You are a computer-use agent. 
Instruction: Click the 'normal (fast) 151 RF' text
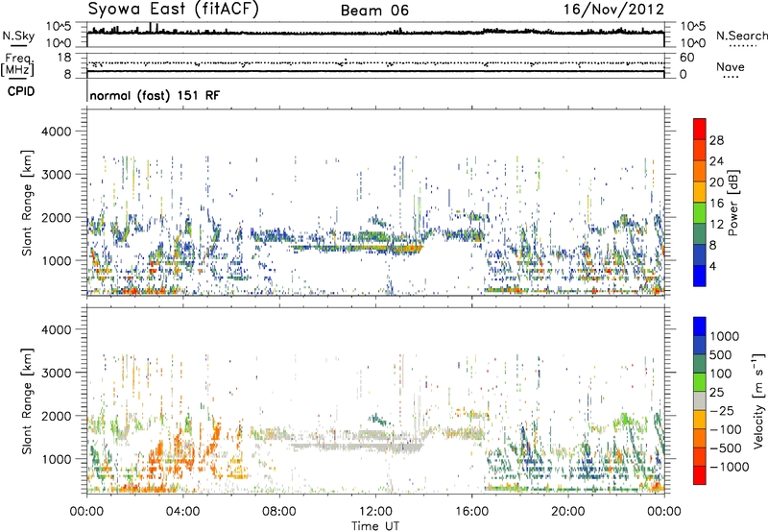click(x=155, y=95)
